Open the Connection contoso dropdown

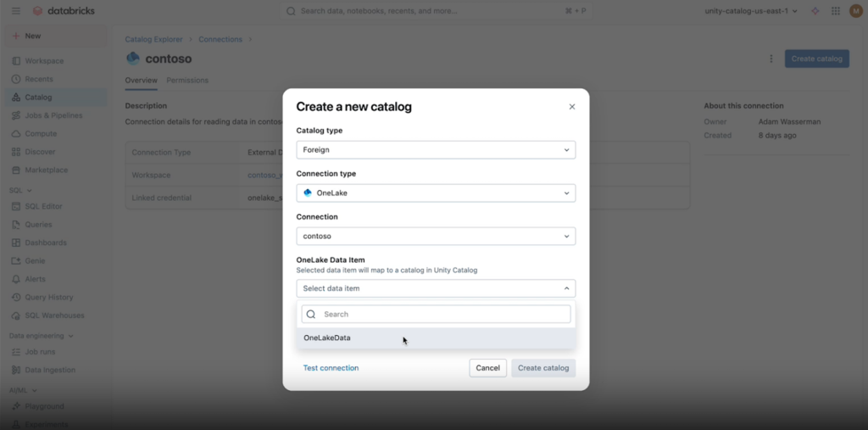click(x=436, y=237)
